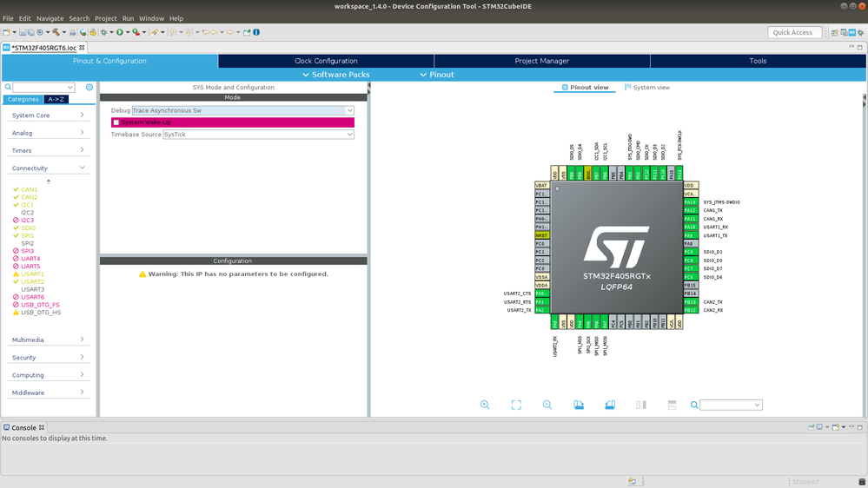The height and width of the screenshot is (488, 868).
Task: Collapse the Connectivity category
Action: coord(48,168)
